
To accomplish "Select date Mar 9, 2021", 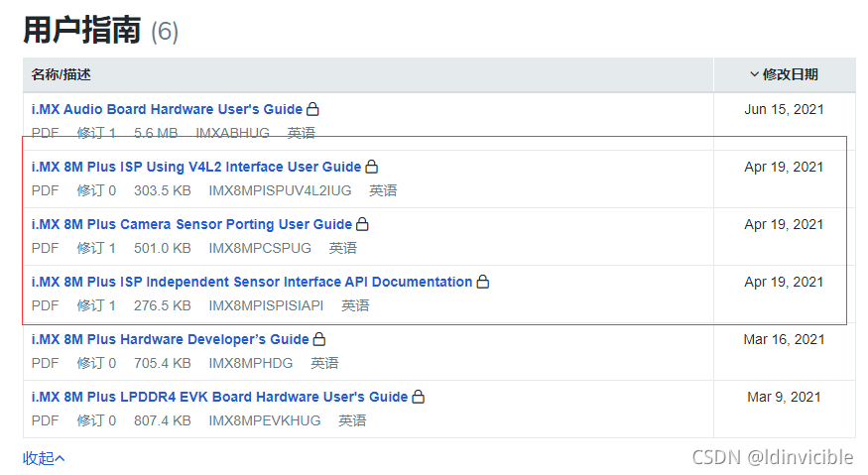I will coord(784,397).
